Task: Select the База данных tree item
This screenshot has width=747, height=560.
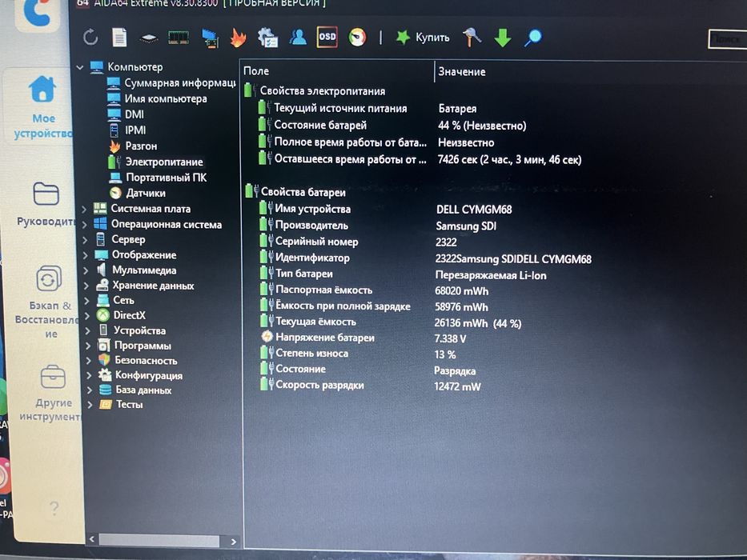Action: click(143, 390)
